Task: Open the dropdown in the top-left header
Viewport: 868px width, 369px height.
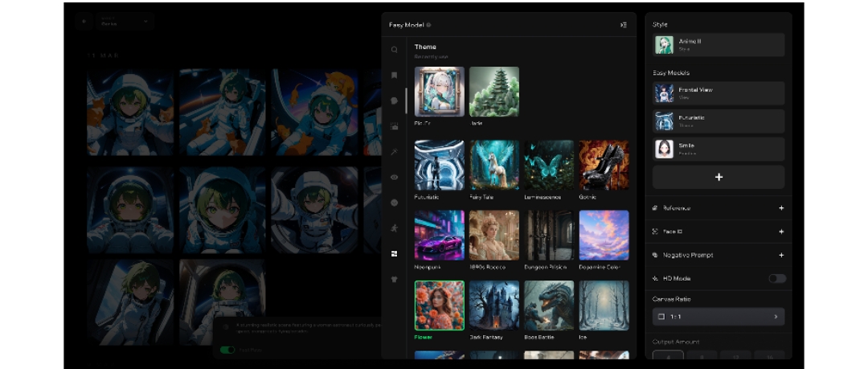Action: tap(125, 22)
